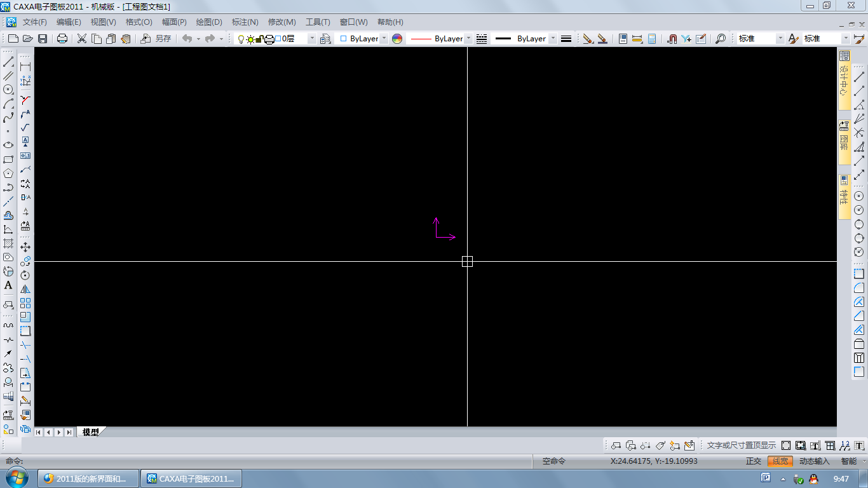Click the coordinate readout X:24.64175

pos(654,461)
